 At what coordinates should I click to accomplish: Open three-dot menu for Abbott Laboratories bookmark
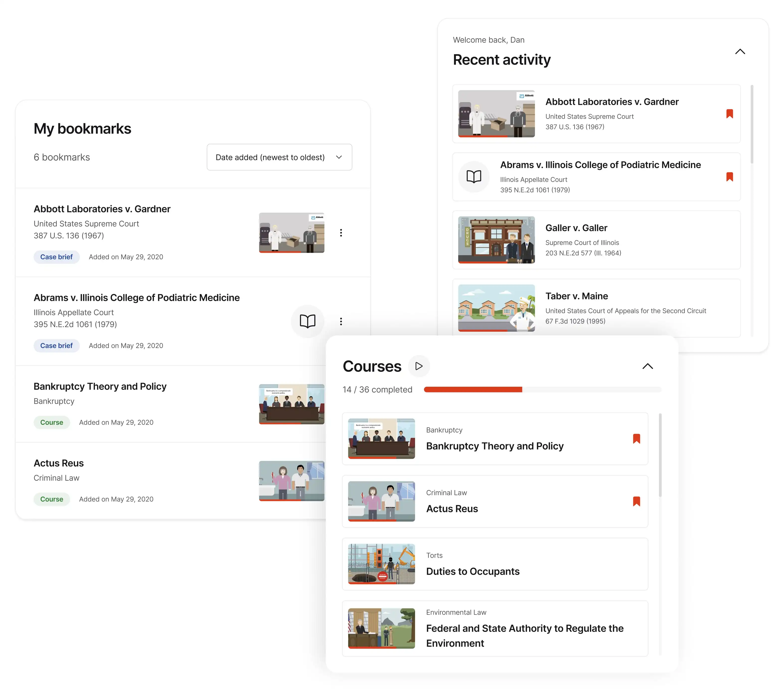click(x=341, y=233)
